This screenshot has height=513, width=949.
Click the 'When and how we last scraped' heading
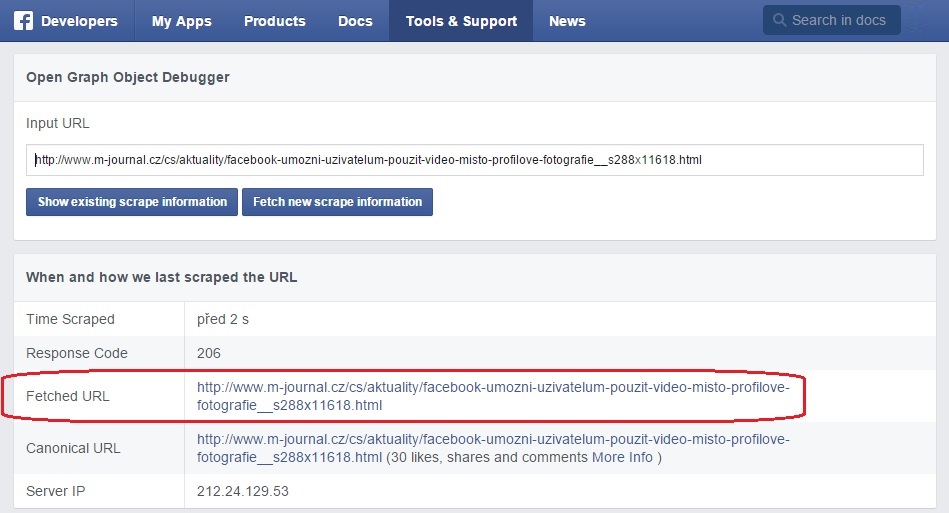162,277
